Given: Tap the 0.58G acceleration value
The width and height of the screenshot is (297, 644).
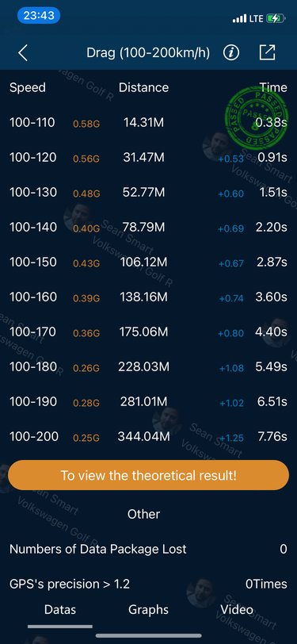Looking at the screenshot, I should tap(86, 124).
